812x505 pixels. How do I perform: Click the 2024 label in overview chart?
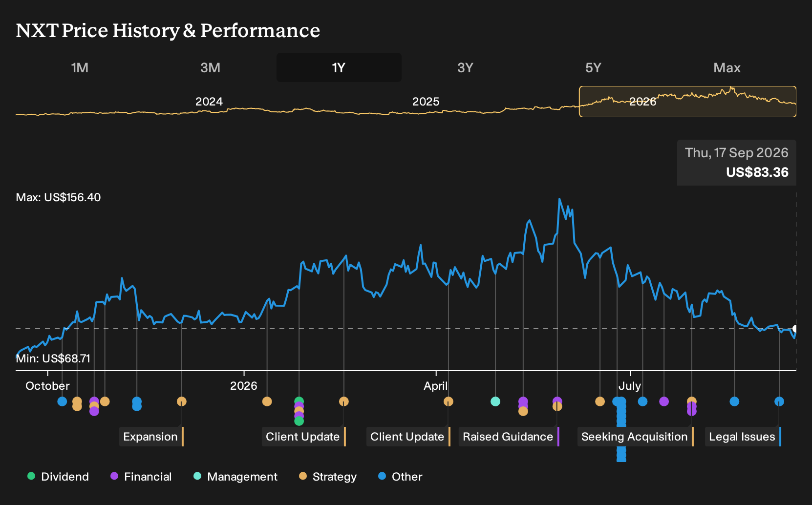pos(209,102)
